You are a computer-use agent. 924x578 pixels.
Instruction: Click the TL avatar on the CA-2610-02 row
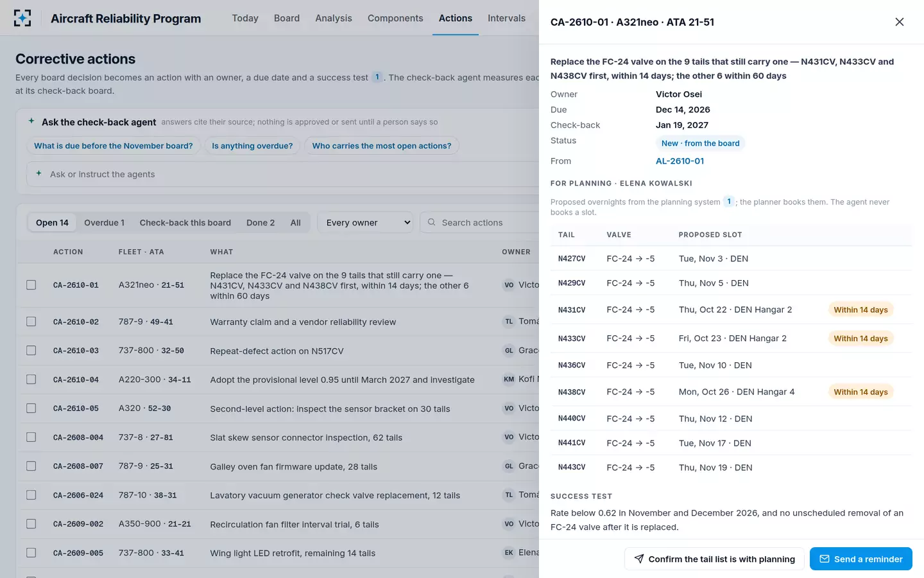tap(509, 322)
